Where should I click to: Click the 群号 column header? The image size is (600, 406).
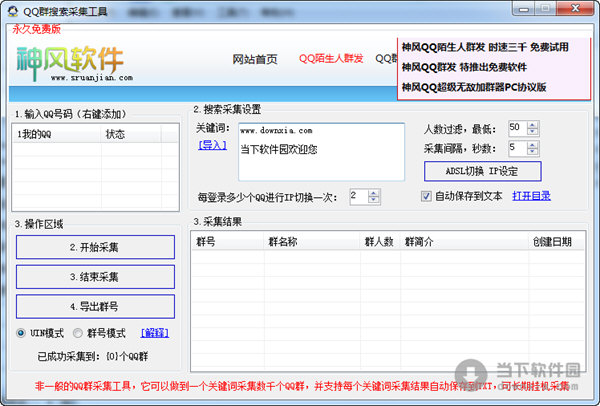227,242
